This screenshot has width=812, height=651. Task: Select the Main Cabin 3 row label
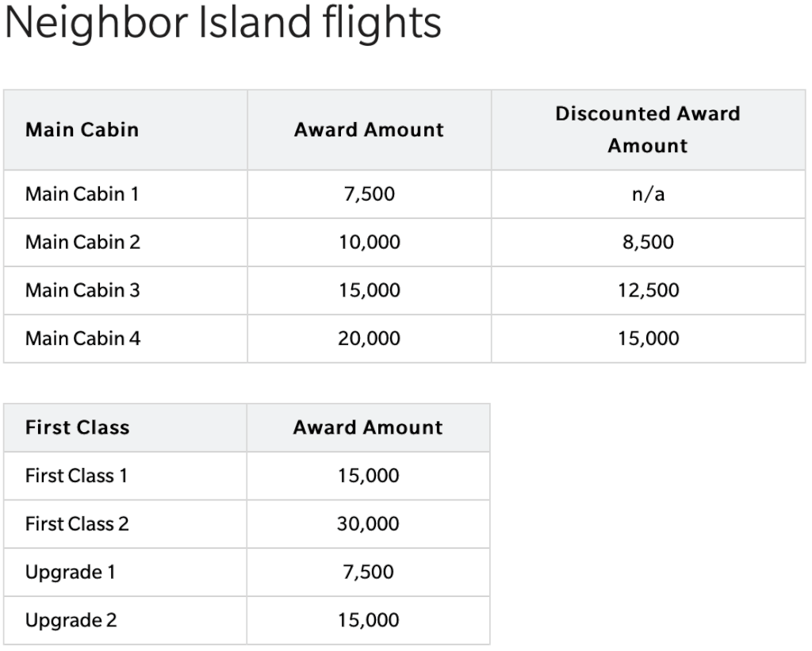click(82, 290)
